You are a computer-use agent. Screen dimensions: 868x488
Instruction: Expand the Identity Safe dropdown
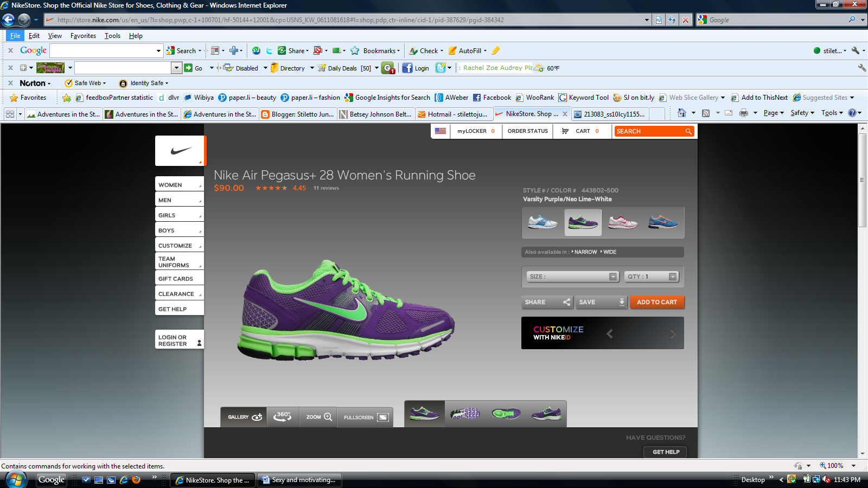144,83
